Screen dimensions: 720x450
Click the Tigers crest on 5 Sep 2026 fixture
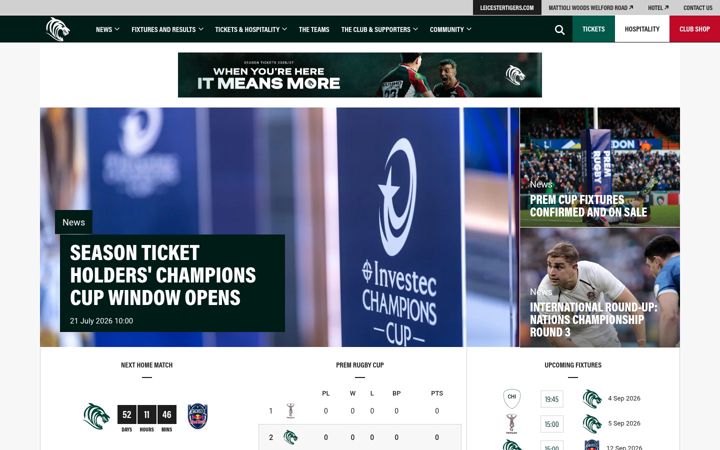click(x=592, y=424)
